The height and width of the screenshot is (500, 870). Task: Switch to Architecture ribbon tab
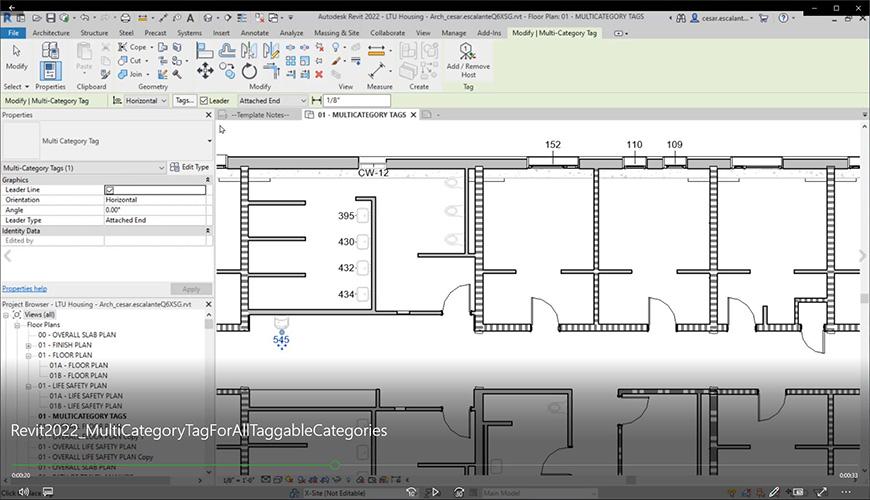(51, 33)
